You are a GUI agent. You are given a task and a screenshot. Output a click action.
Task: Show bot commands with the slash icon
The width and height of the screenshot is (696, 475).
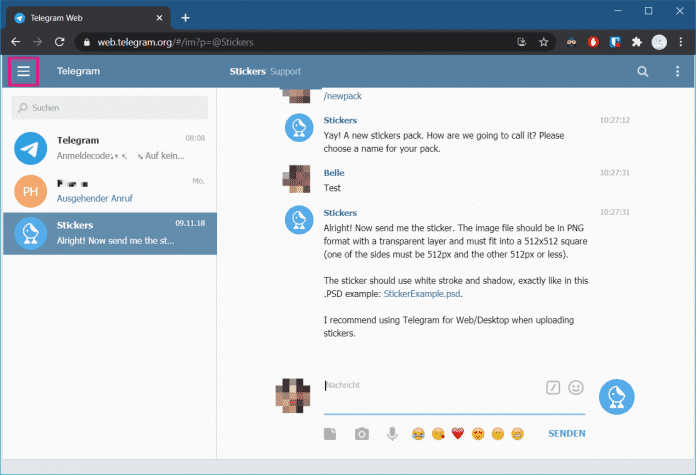pyautogui.click(x=553, y=387)
